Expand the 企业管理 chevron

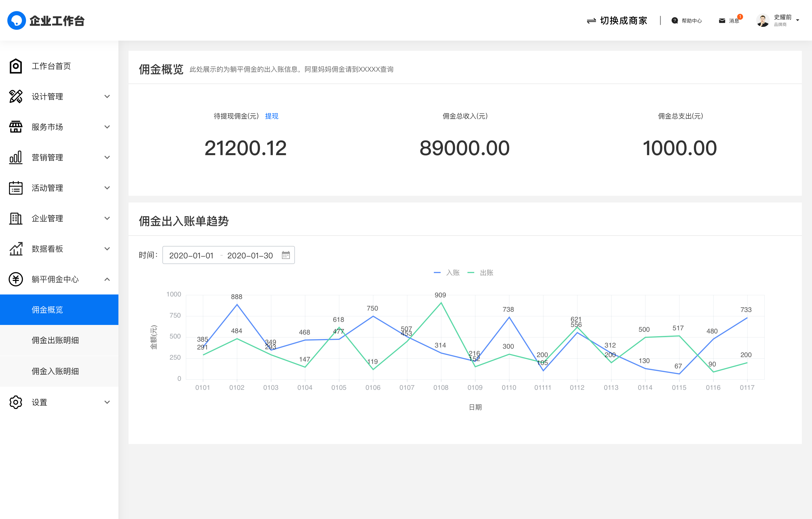click(x=107, y=218)
